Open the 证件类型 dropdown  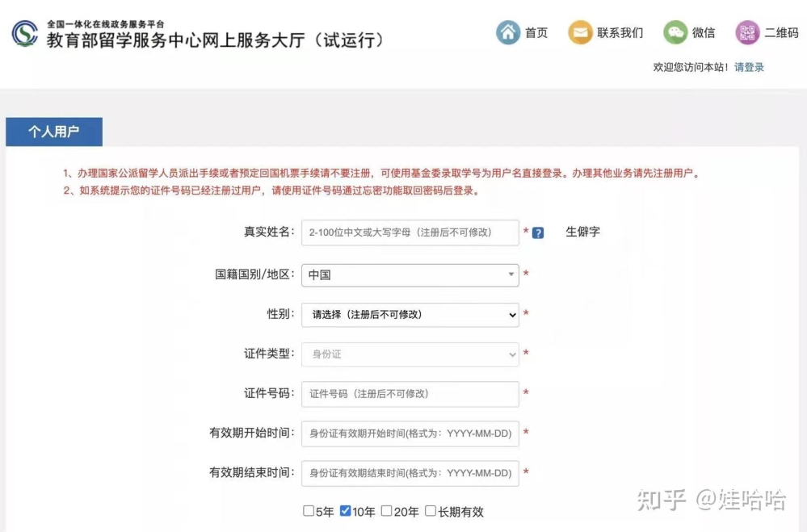click(x=410, y=354)
